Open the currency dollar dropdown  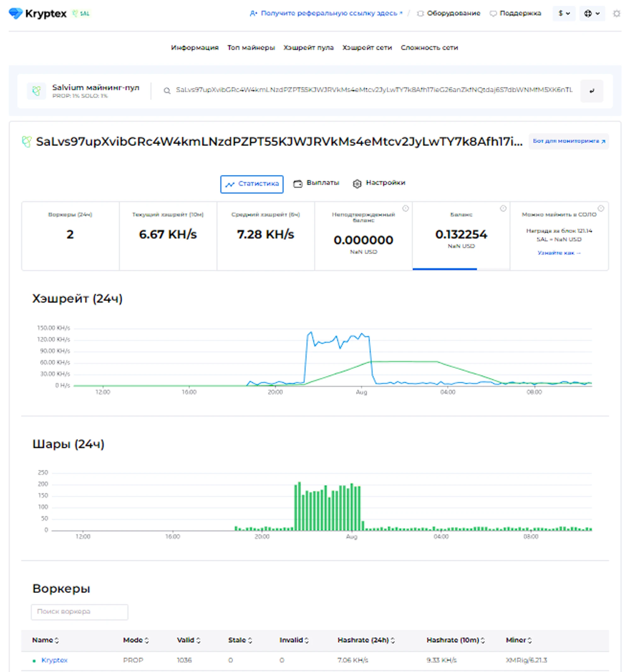(x=564, y=14)
